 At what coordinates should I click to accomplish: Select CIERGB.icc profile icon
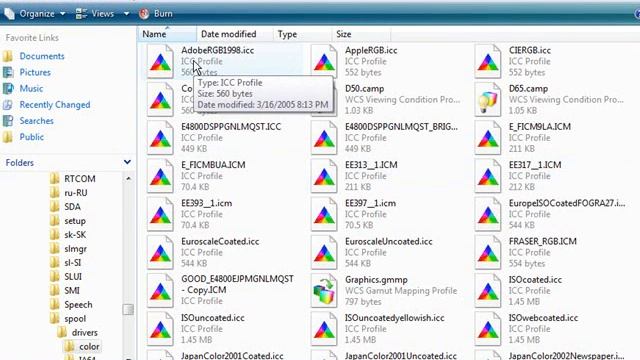(x=488, y=62)
